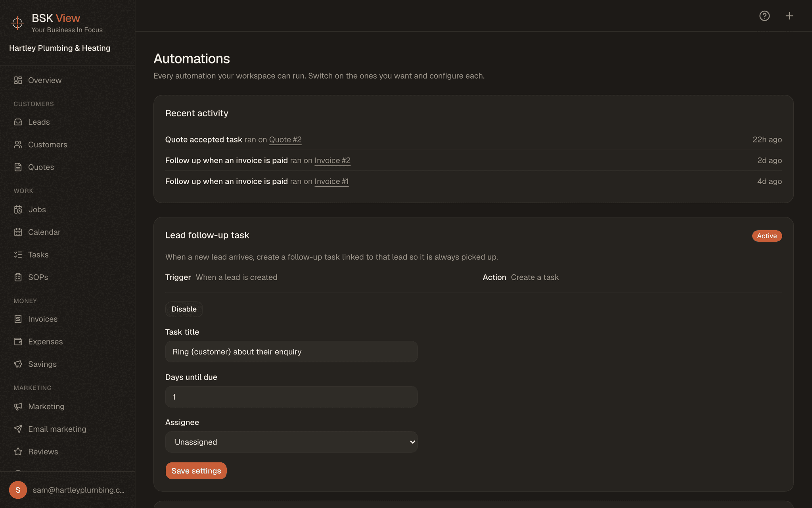Click the Calendar icon in sidebar

point(18,232)
